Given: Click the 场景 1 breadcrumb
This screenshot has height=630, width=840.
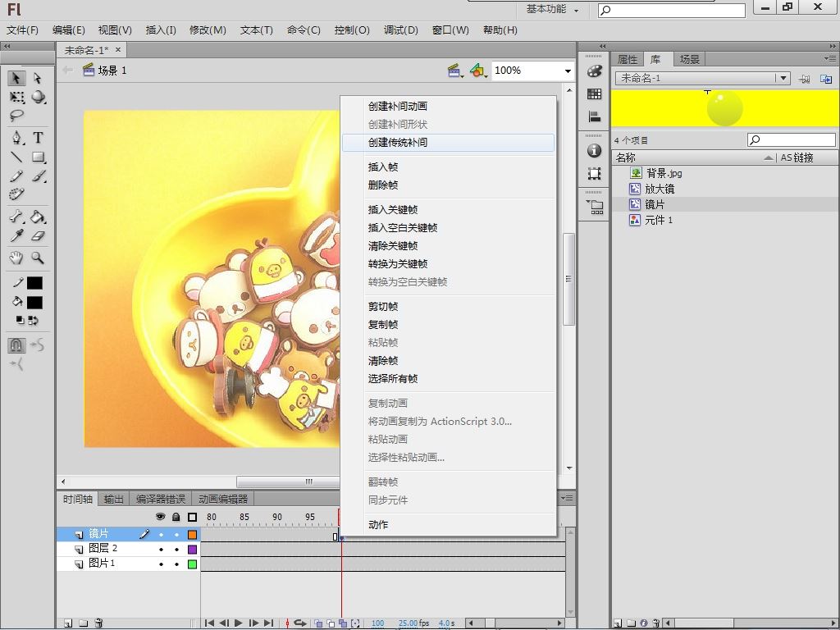Looking at the screenshot, I should click(x=112, y=71).
